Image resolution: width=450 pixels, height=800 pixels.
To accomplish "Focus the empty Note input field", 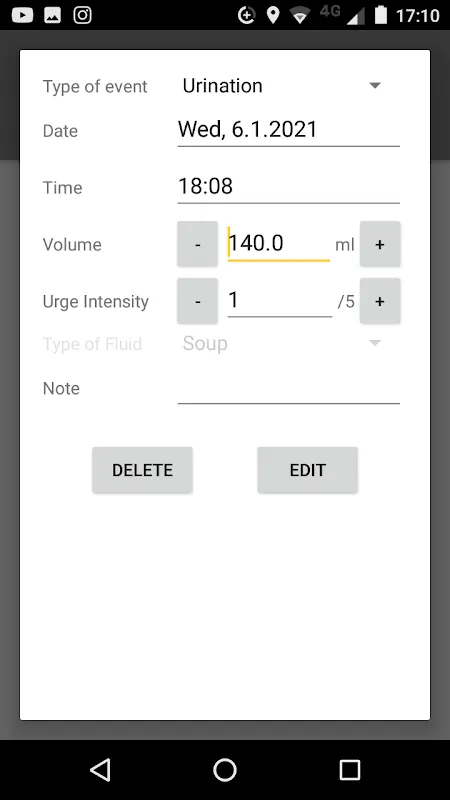I will click(x=288, y=389).
